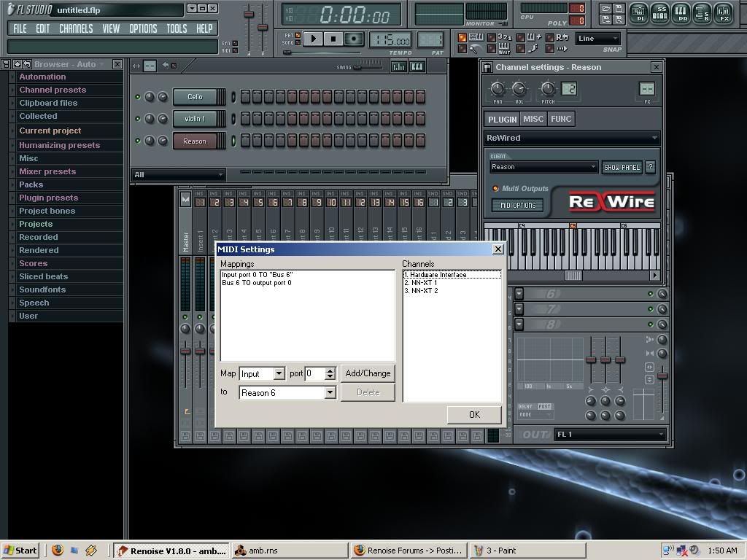Viewport: 747px width, 560px height.
Task: Open the CHANNELS menu
Action: (x=76, y=28)
